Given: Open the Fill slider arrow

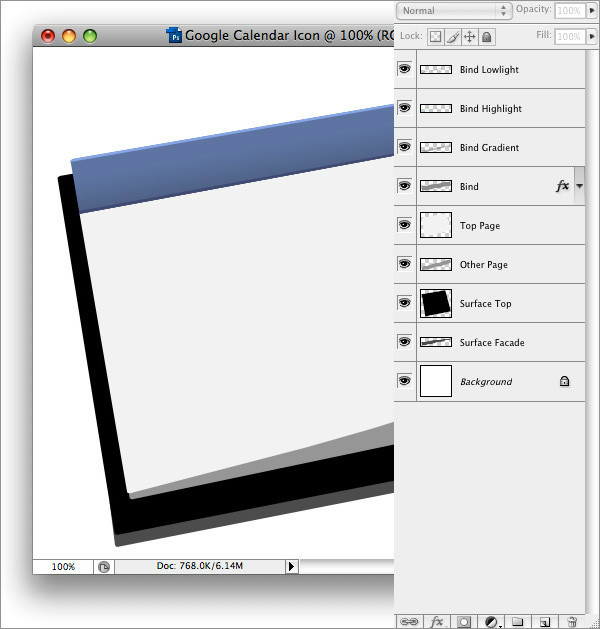Looking at the screenshot, I should pyautogui.click(x=593, y=36).
